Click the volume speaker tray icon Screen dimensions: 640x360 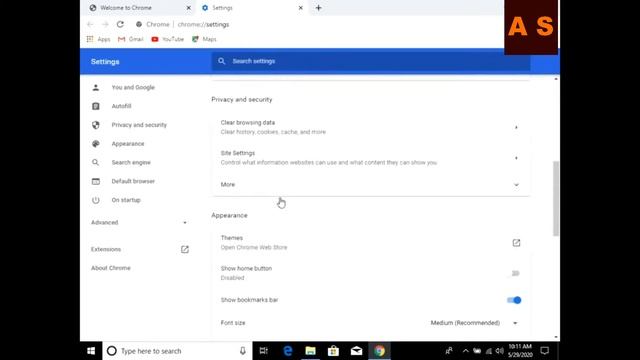tap(500, 351)
